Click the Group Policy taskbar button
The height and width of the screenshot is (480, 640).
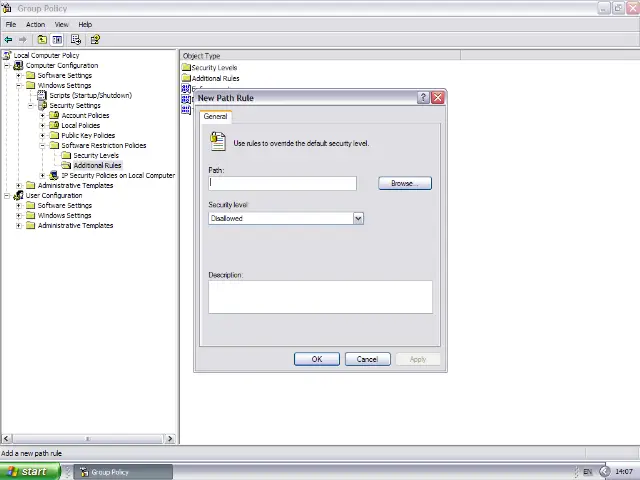[123, 472]
